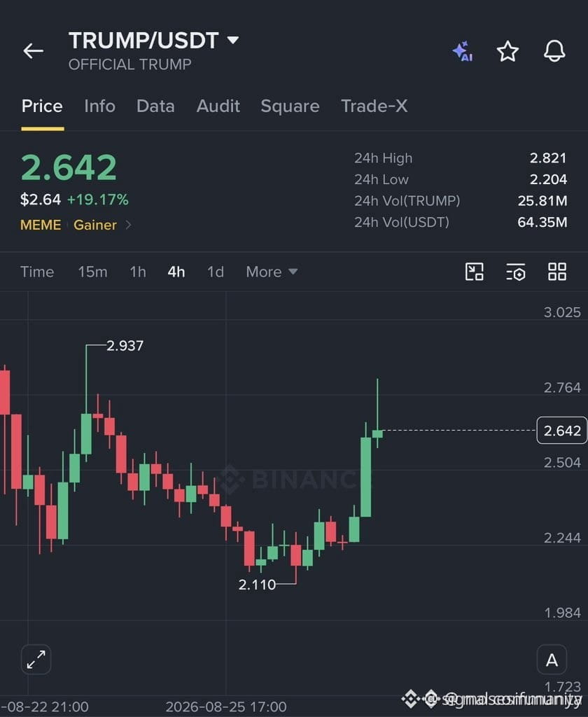Click the 1.984 price axis label
The height and width of the screenshot is (717, 588).
point(562,613)
